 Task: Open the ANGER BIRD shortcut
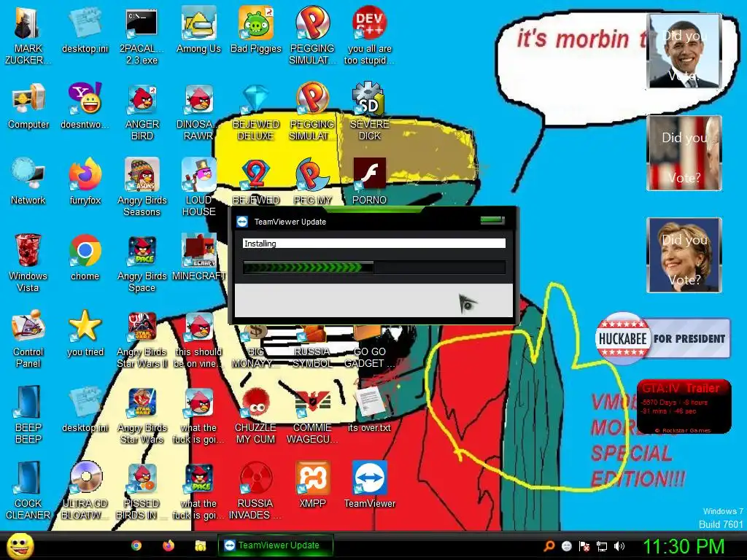142,112
